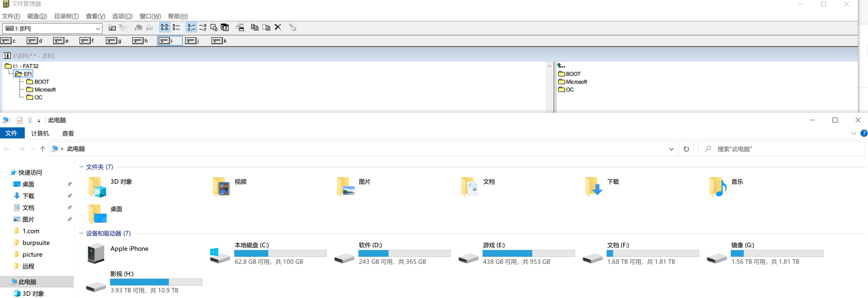The image size is (868, 298).
Task: Switch to name-only file view in File Manager
Action: pos(165,28)
